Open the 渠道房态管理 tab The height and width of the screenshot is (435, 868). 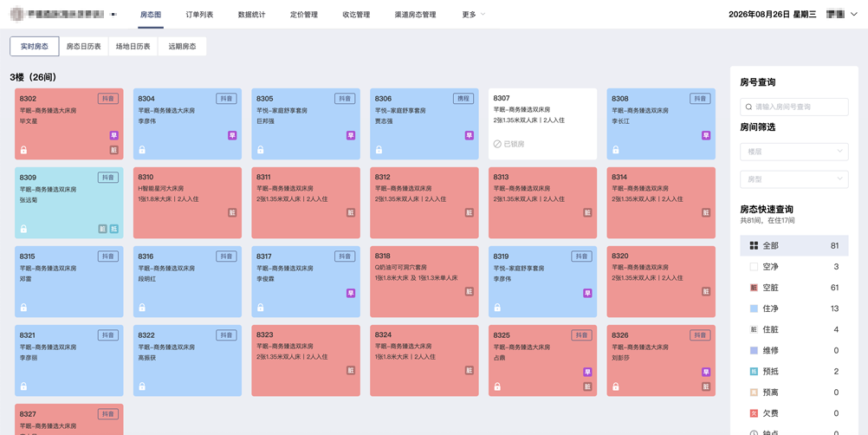[x=415, y=15]
